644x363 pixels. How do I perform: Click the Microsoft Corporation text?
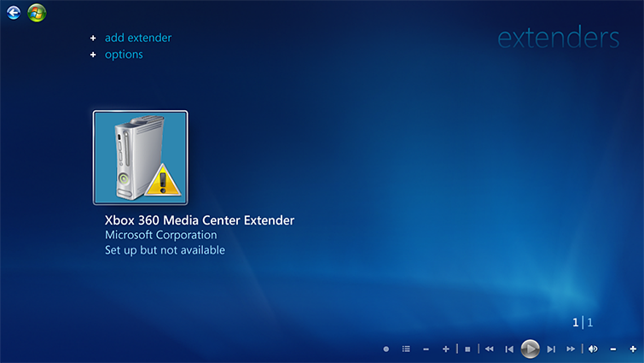click(x=161, y=235)
